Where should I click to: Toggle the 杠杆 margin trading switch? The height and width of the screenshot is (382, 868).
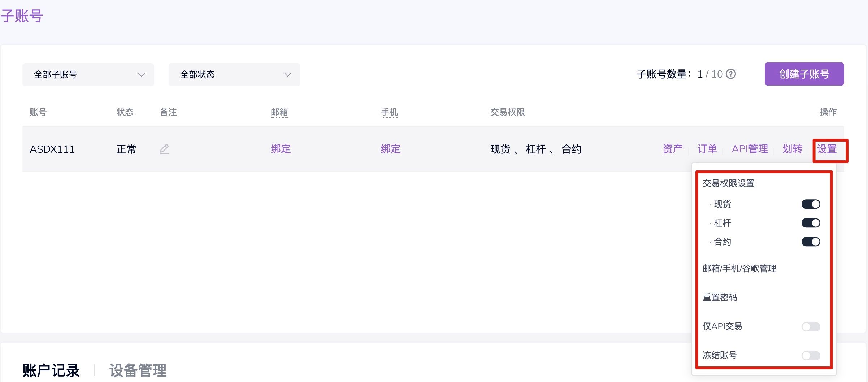[x=811, y=223]
